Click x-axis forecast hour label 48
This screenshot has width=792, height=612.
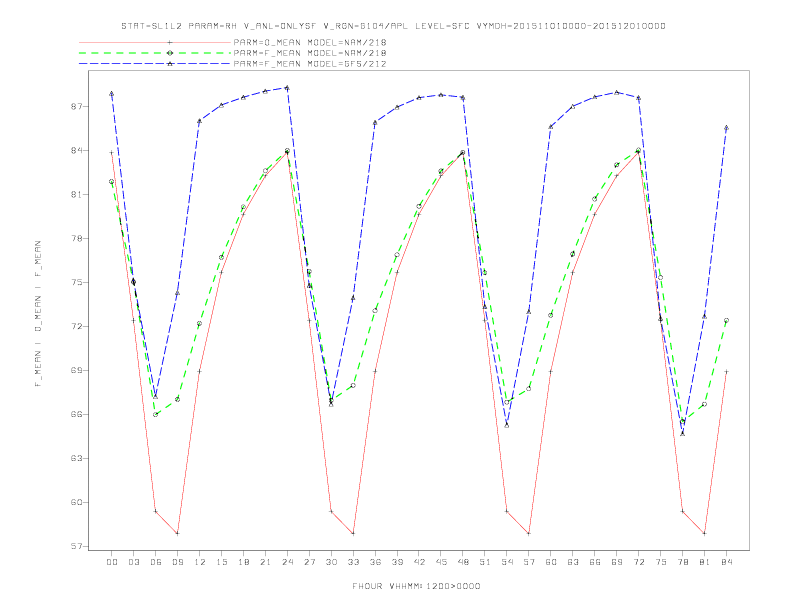pyautogui.click(x=463, y=562)
